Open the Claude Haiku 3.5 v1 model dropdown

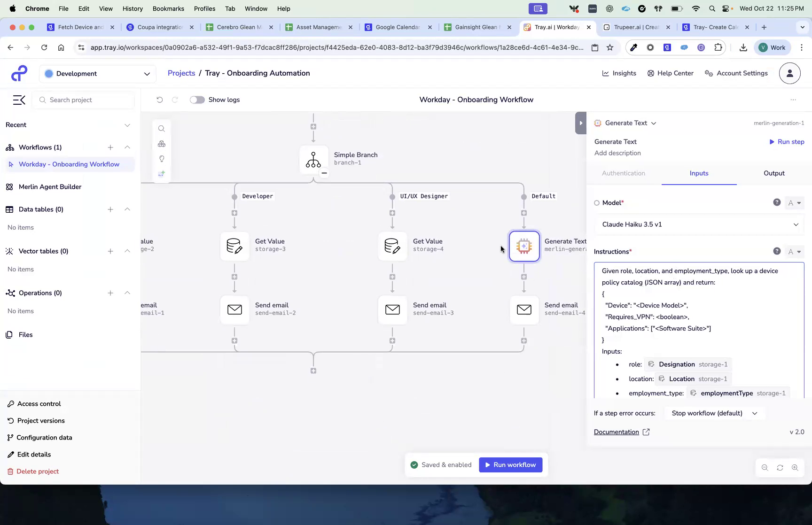[699, 224]
